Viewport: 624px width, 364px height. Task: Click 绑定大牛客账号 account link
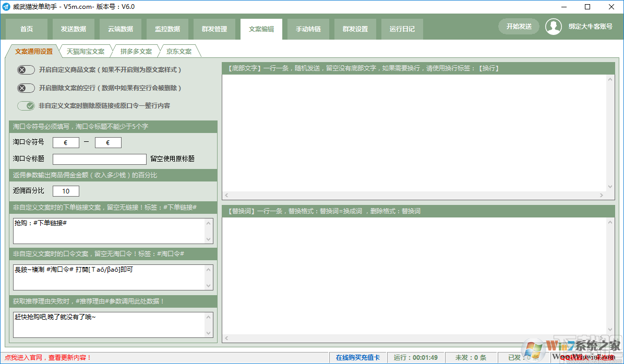(591, 27)
